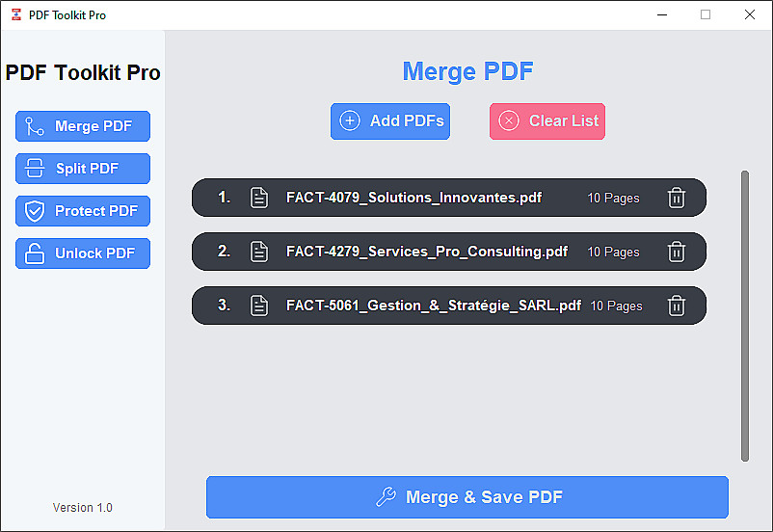Select the FACT-5061_Gestion_&_Stratégie_SARL.pdf list row
This screenshot has width=773, height=532.
[449, 306]
